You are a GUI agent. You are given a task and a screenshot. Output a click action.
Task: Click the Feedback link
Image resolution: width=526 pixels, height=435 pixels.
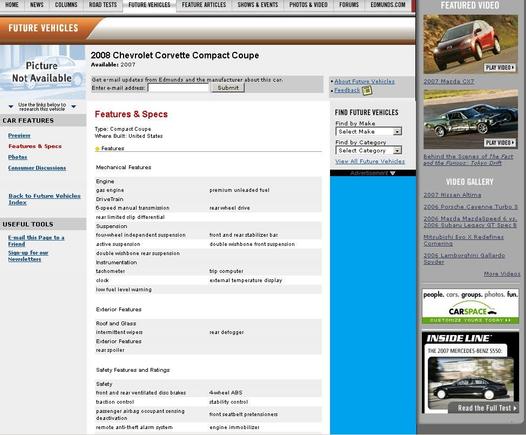click(347, 90)
